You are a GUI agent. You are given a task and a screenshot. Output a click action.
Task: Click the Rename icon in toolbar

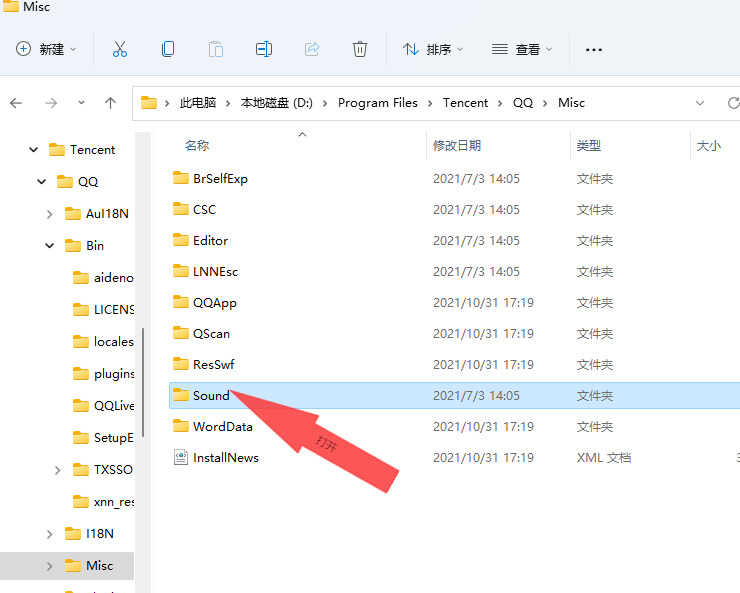click(x=264, y=49)
